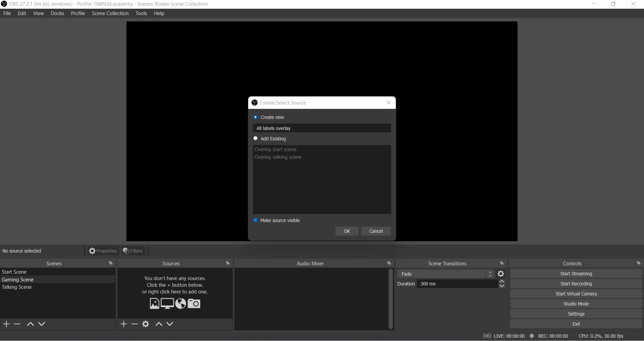Click the add scene plus icon

point(6,324)
